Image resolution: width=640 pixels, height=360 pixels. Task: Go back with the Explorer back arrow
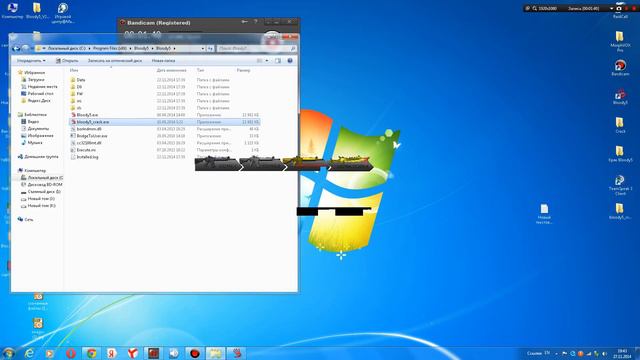pos(16,49)
